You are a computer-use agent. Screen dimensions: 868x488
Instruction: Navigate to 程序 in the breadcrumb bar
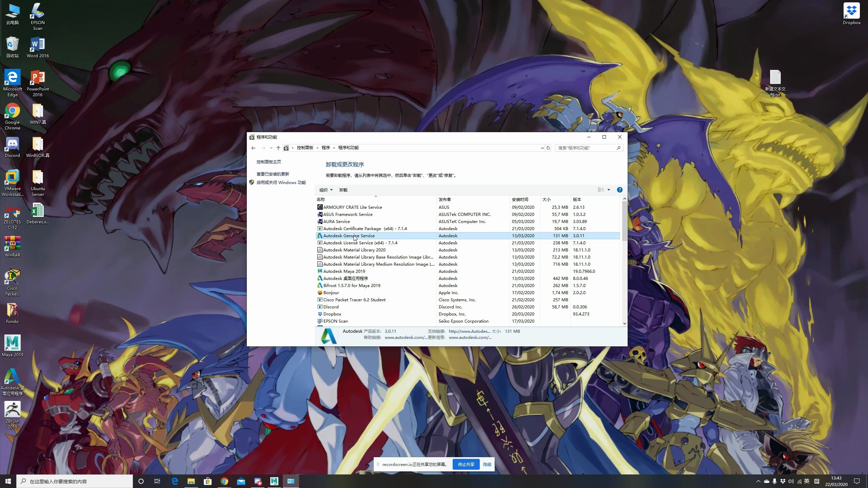(326, 148)
